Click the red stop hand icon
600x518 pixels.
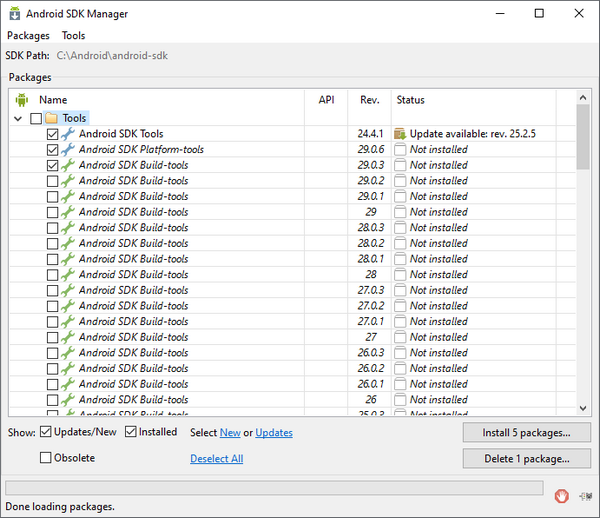561,496
